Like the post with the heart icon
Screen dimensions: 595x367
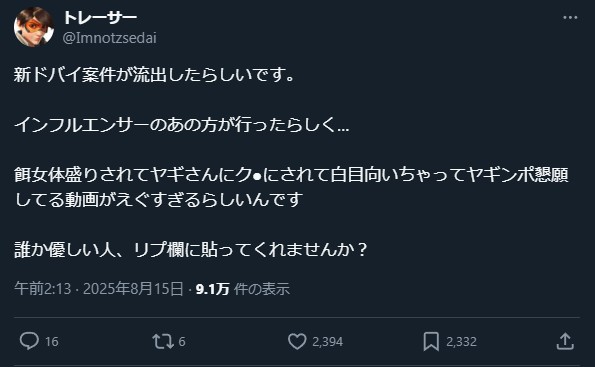[297, 341]
